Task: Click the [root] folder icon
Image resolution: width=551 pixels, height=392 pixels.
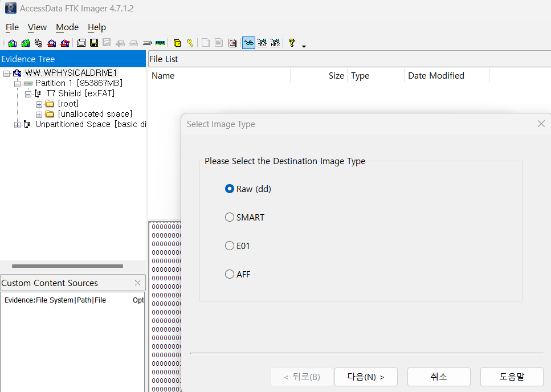Action: [50, 104]
